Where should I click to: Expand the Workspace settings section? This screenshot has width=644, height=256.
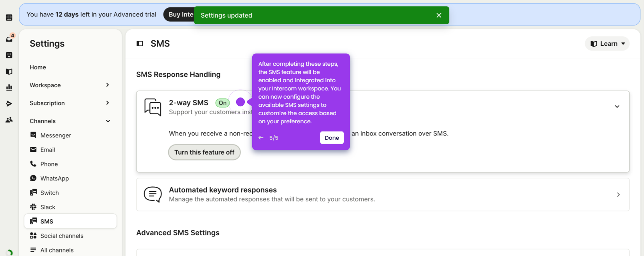tap(108, 85)
